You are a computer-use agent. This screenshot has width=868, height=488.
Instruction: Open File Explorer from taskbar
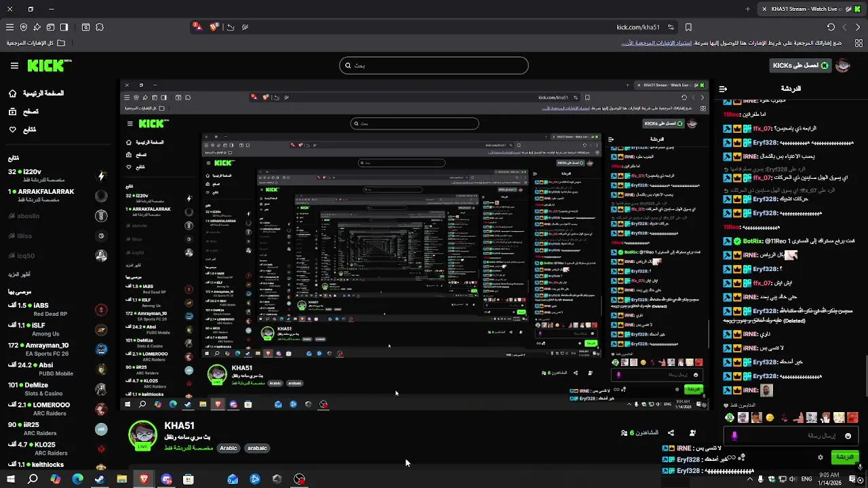click(122, 479)
